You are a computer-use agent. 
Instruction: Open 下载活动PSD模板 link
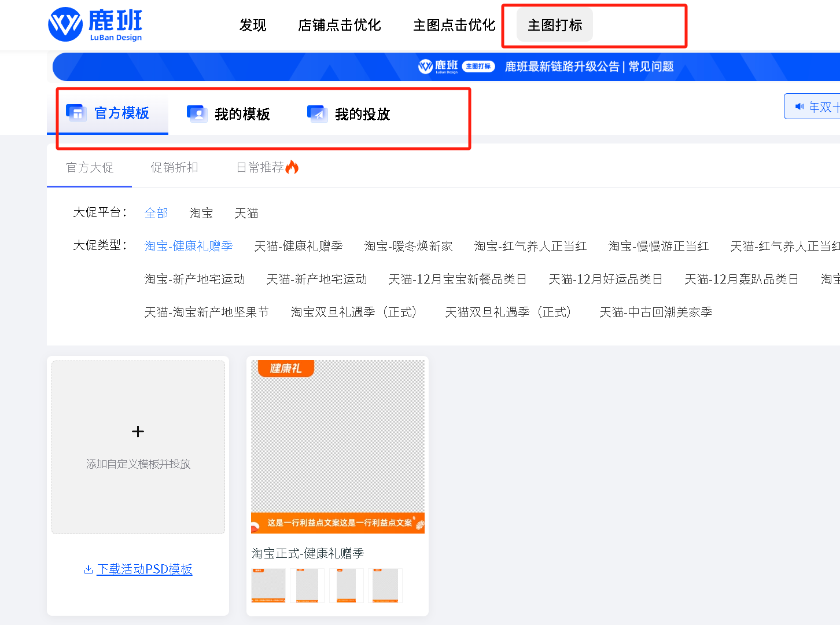(145, 569)
